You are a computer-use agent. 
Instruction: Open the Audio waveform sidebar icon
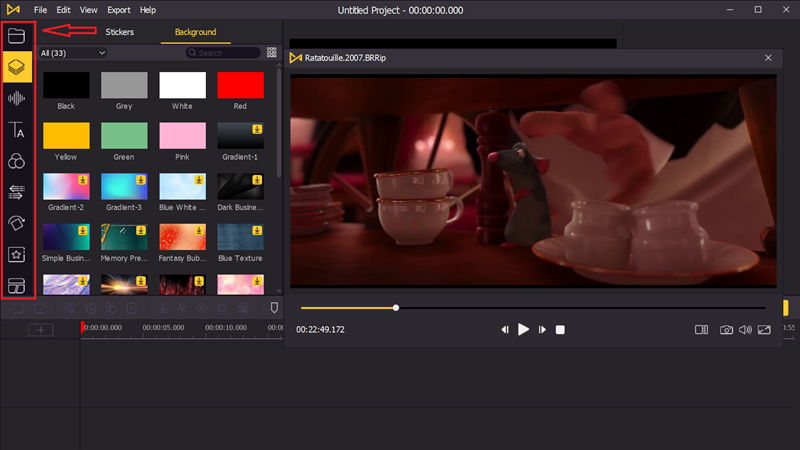16,98
